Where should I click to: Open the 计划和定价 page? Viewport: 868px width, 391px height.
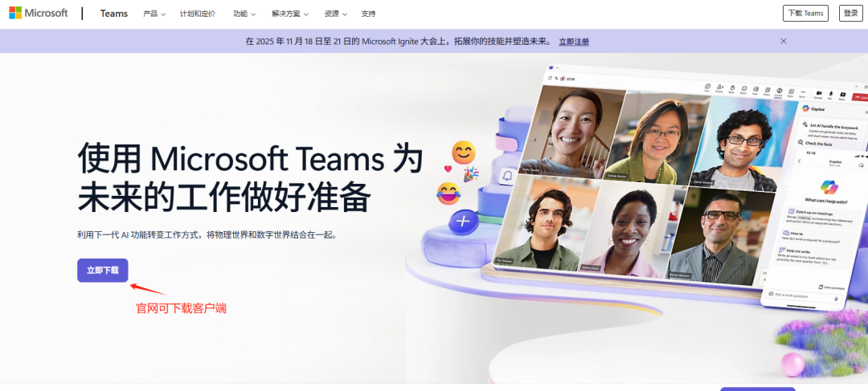pyautogui.click(x=198, y=14)
